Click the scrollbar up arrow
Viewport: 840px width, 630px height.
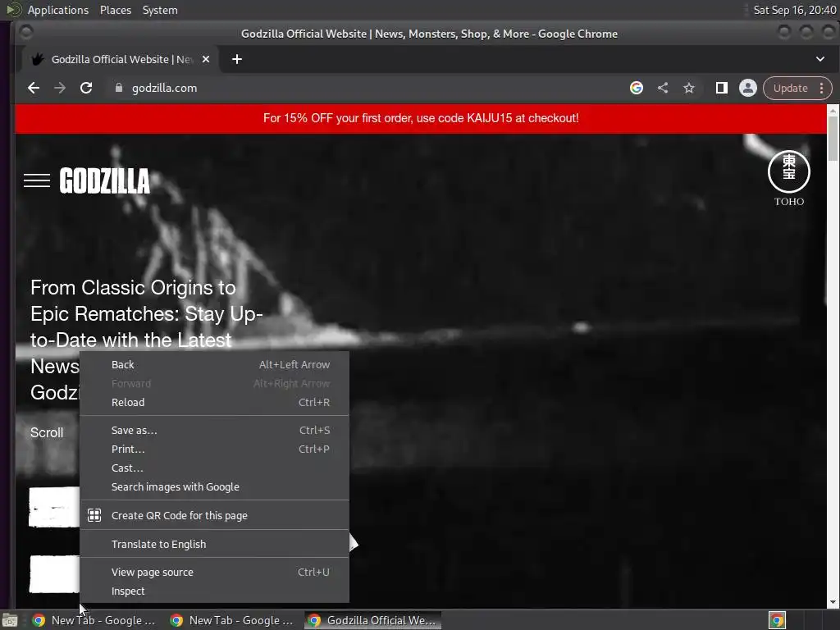(x=833, y=110)
